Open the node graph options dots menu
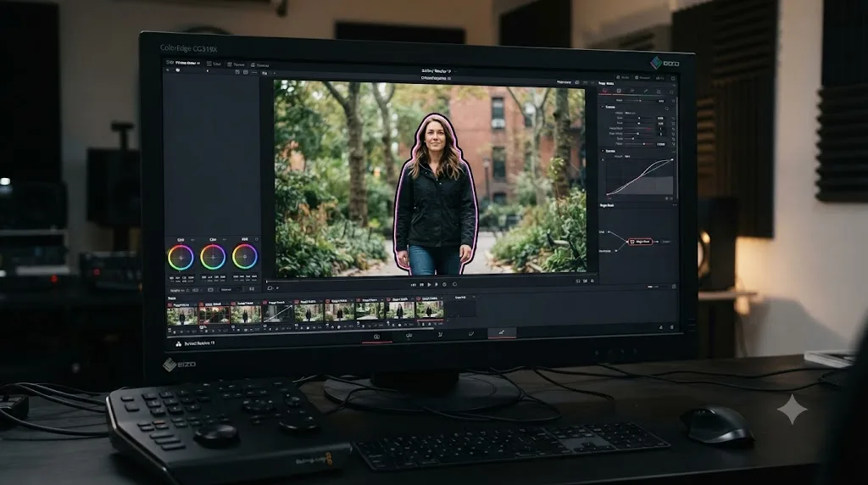Screen dimensions: 868x485 (x=674, y=205)
